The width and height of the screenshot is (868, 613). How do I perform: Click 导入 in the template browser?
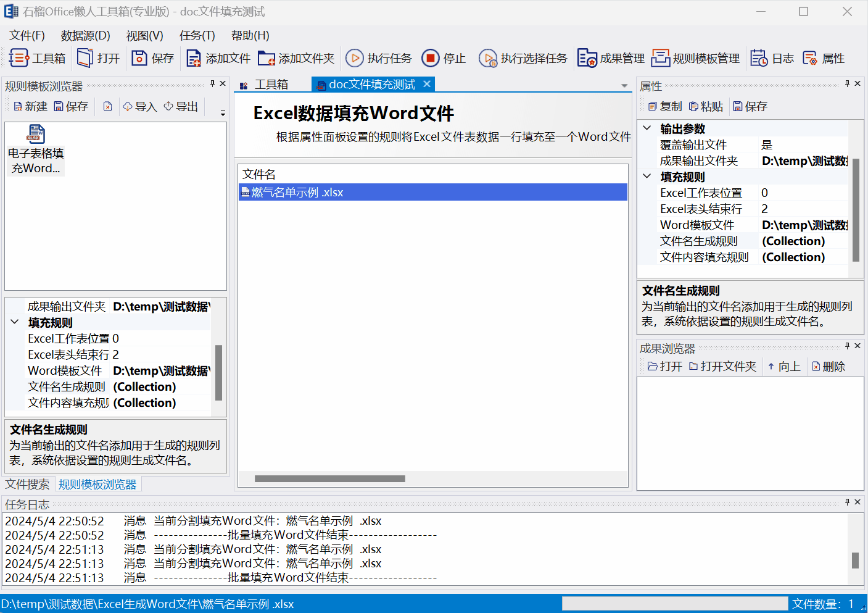click(140, 106)
